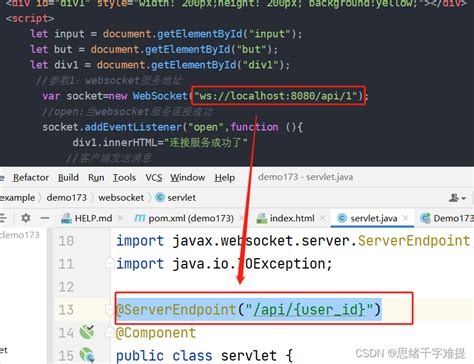Click line number 12 in the gutter

[x=66, y=287]
